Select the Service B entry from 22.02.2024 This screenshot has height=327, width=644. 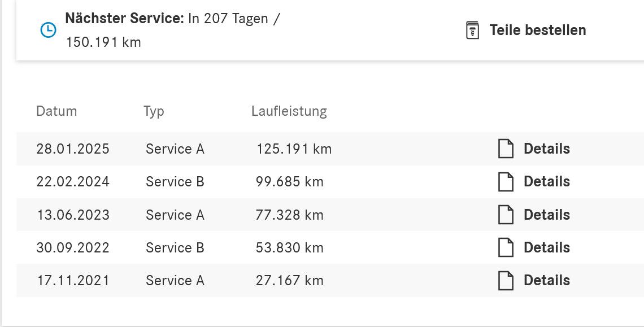pos(175,182)
